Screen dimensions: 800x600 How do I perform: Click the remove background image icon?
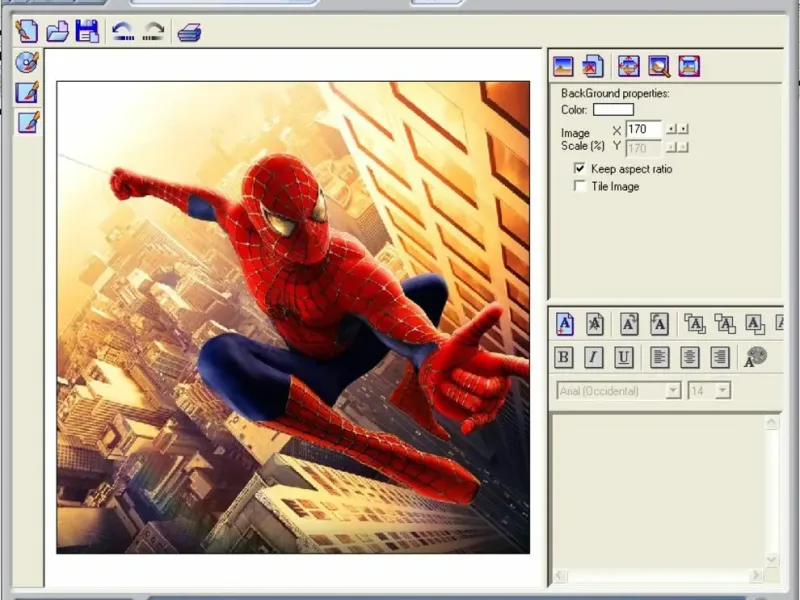593,67
